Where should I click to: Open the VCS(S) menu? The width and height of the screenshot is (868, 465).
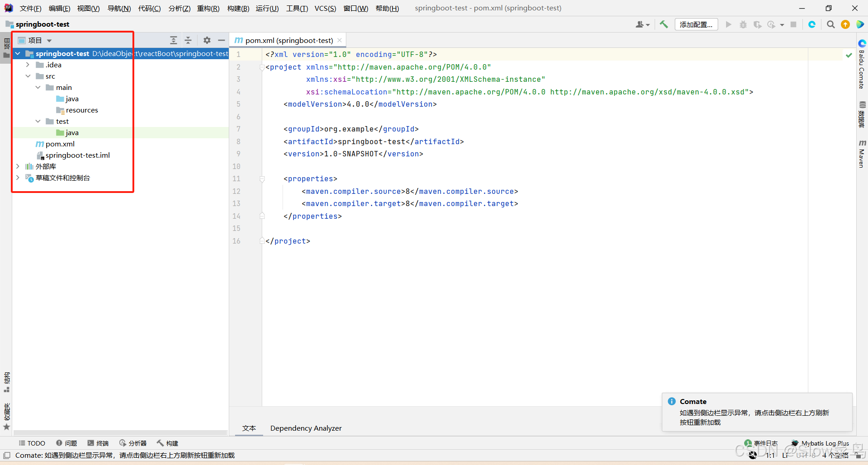[325, 8]
